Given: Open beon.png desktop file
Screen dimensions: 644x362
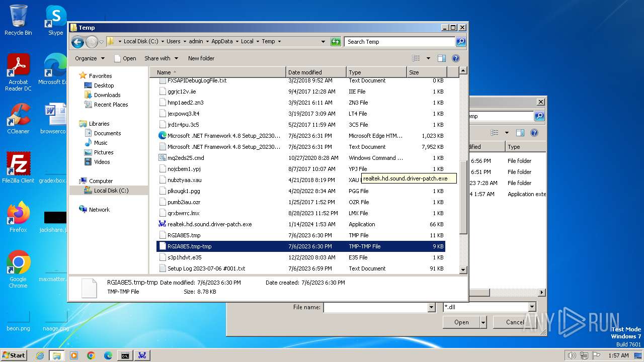Looking at the screenshot, I should pos(18,322).
